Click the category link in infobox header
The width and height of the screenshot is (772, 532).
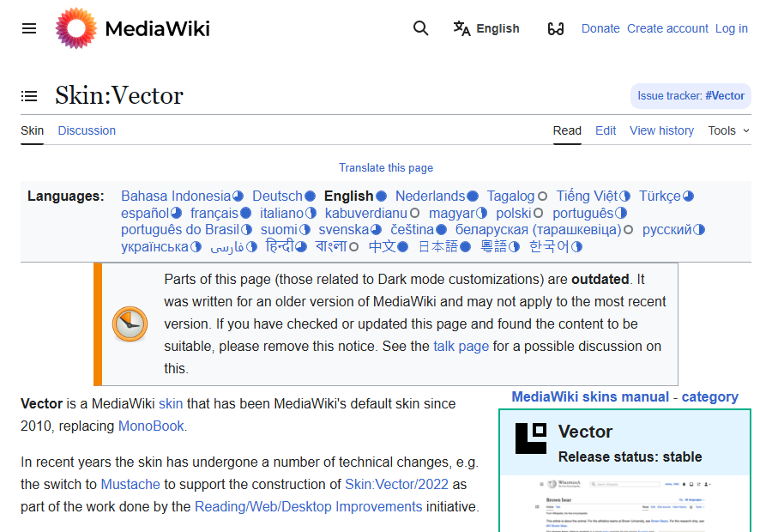click(709, 397)
